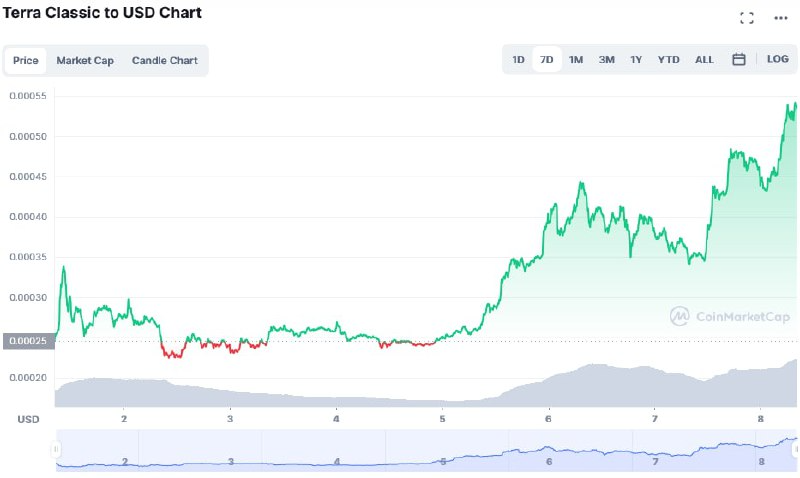Image resolution: width=800 pixels, height=478 pixels.
Task: Open the calendar date range picker
Action: coord(738,60)
